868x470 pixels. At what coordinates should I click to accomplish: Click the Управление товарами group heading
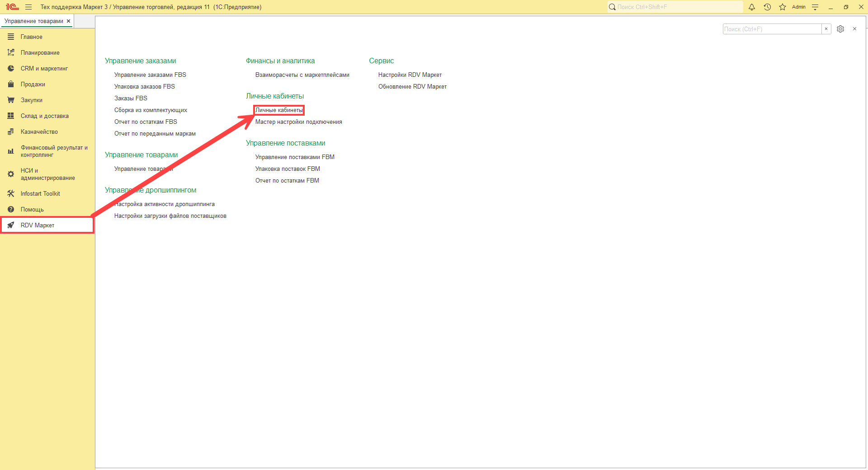(142, 155)
